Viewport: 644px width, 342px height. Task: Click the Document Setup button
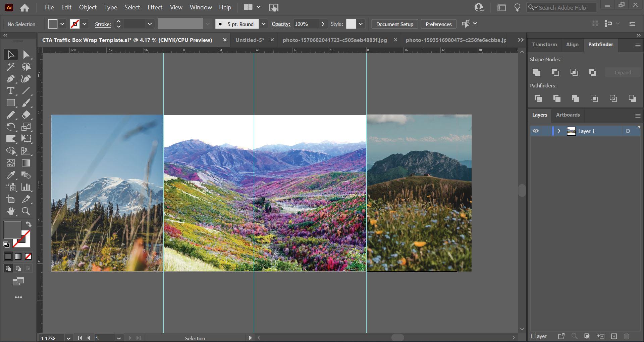(394, 24)
